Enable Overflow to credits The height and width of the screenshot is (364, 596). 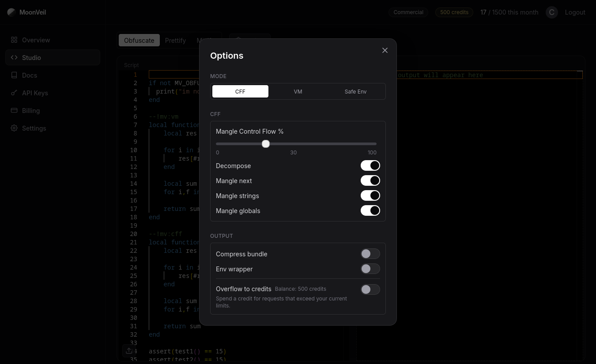tap(370, 289)
